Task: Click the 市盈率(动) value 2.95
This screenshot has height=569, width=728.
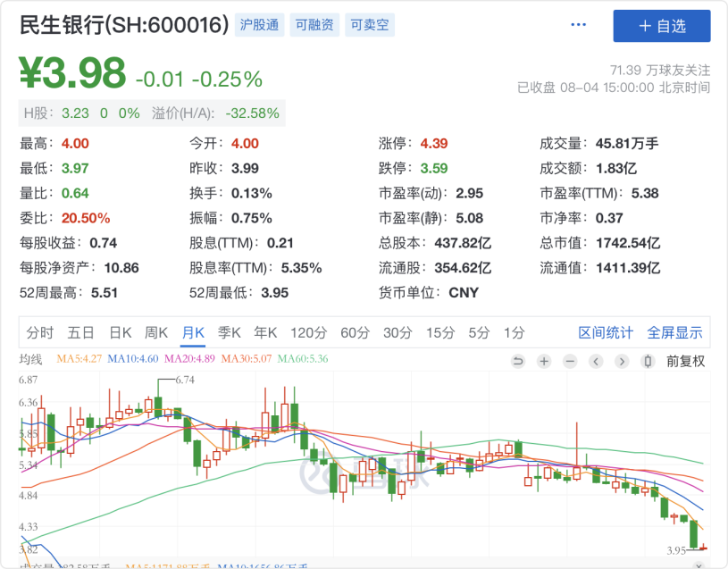Action: click(x=469, y=193)
